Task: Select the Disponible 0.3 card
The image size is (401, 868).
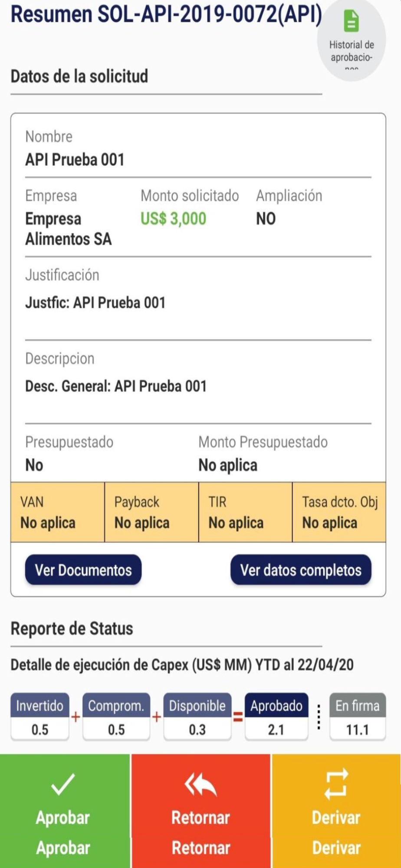Action: (x=197, y=717)
